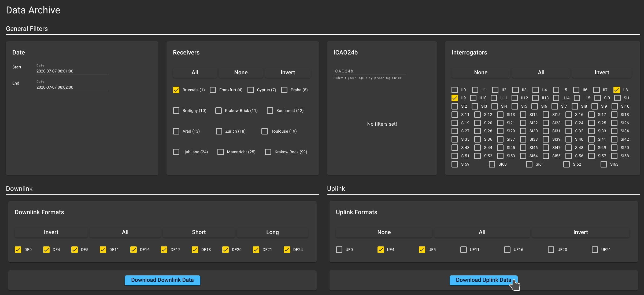Invert the Downlink Formats selection
644x295 pixels.
pos(51,232)
